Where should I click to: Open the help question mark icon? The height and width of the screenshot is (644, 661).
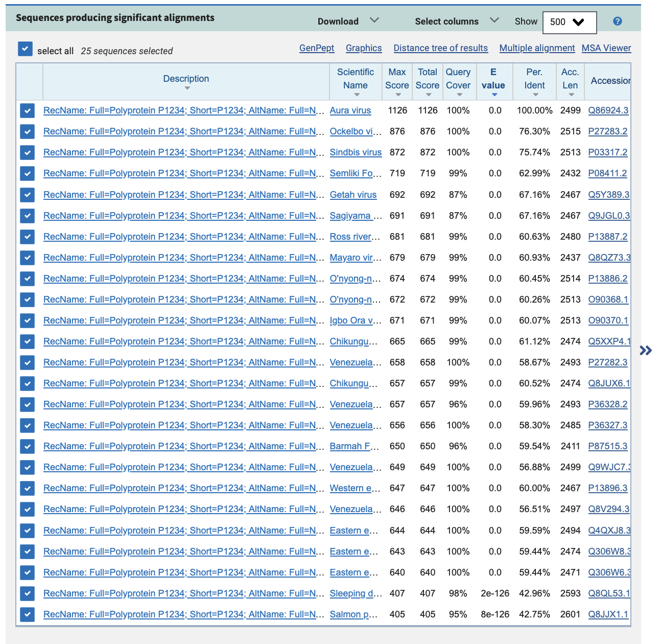617,21
